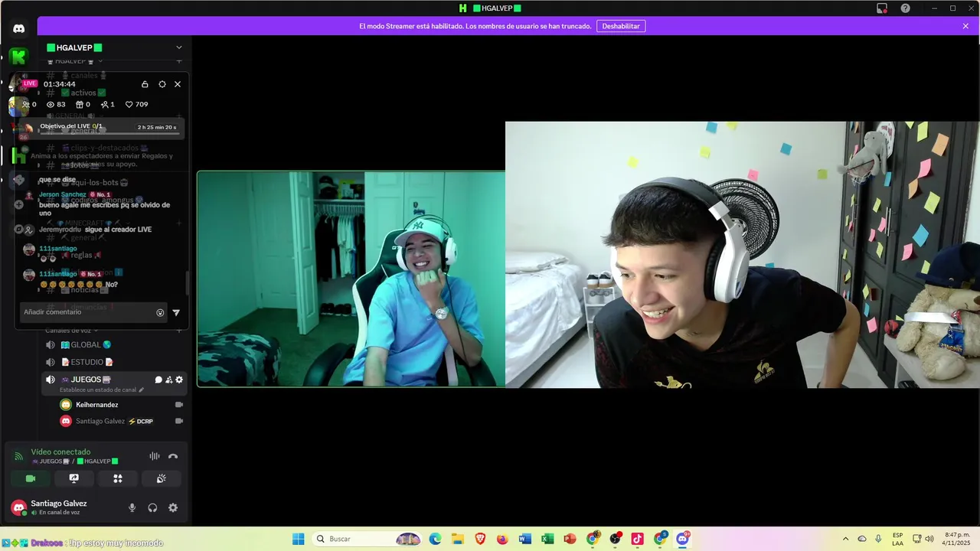Open Discord inbox icon in title bar

(882, 8)
